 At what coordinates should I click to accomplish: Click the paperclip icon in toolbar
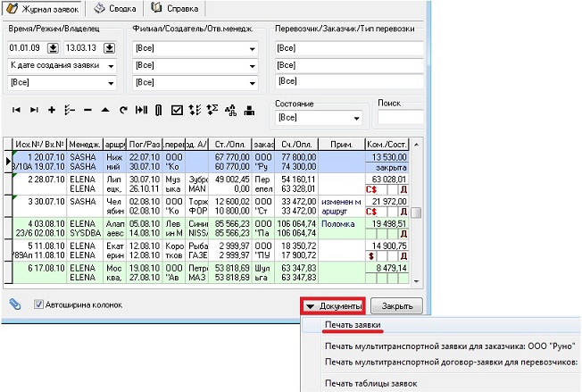tap(159, 110)
